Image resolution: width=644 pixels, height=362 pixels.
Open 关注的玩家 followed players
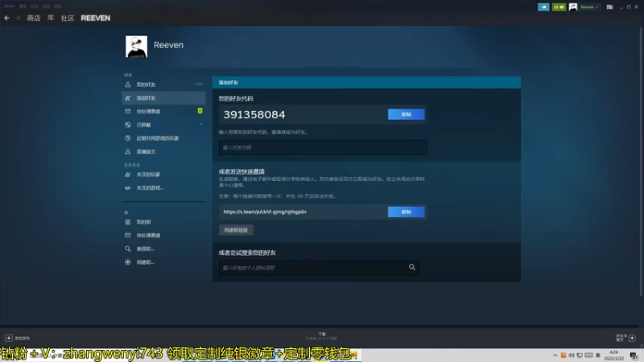pos(163,175)
